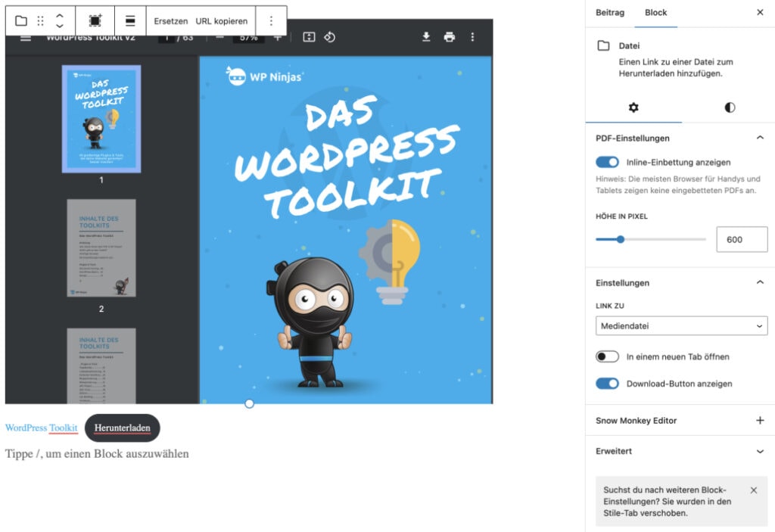Switch to the Beitrag tab
This screenshot has height=532, width=775.
609,12
